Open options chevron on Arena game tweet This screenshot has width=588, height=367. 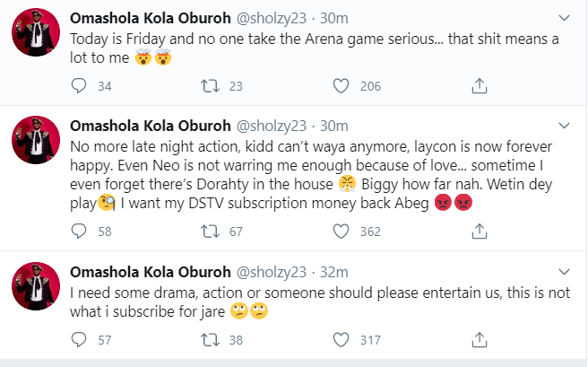(x=564, y=17)
